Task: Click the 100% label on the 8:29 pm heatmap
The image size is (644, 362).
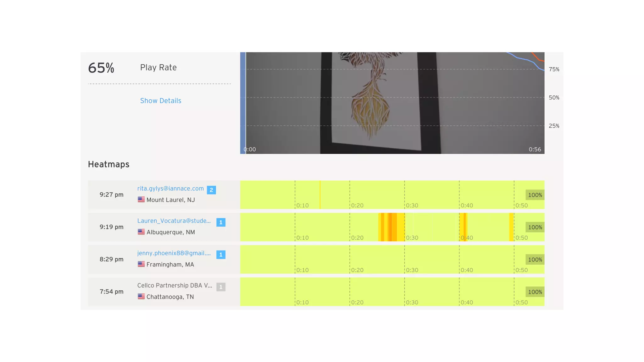Action: (x=535, y=260)
